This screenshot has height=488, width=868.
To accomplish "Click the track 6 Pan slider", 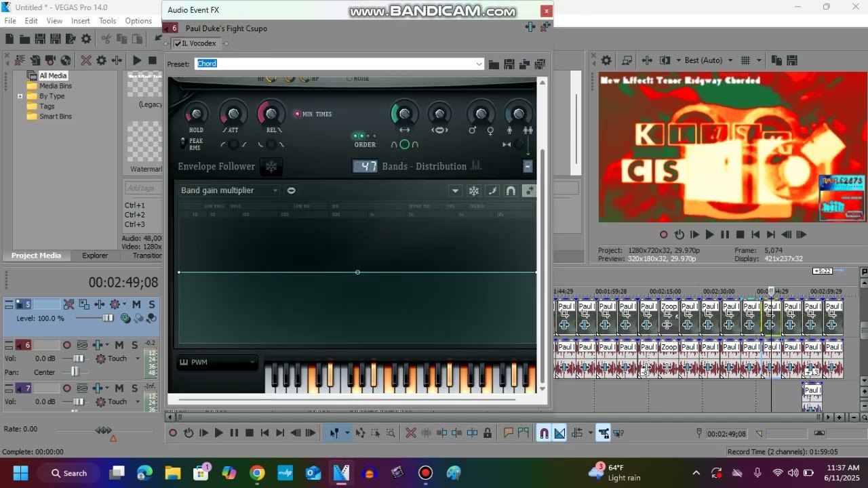I will coord(75,372).
